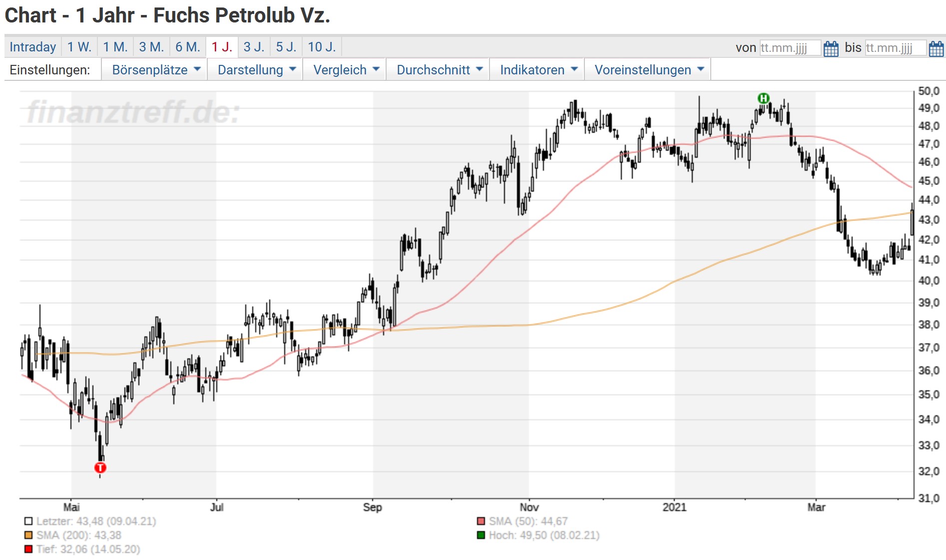Open the Vergleich dropdown
Image resolution: width=946 pixels, height=560 pixels.
(345, 69)
